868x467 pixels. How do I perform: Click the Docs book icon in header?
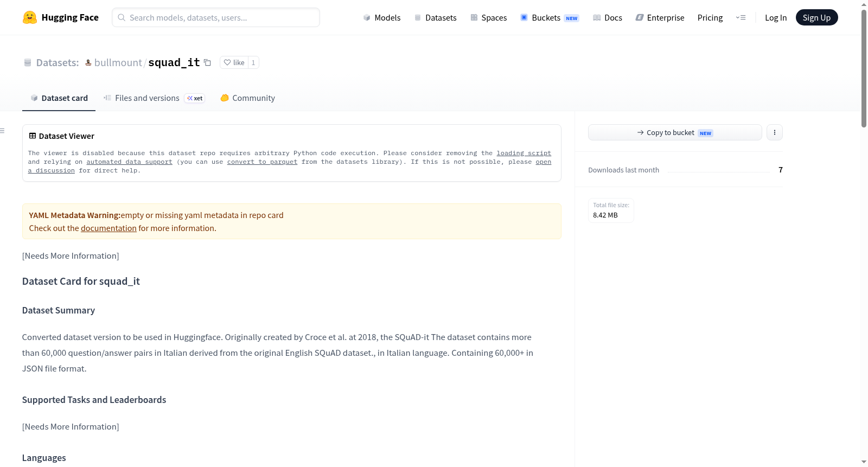(x=597, y=17)
